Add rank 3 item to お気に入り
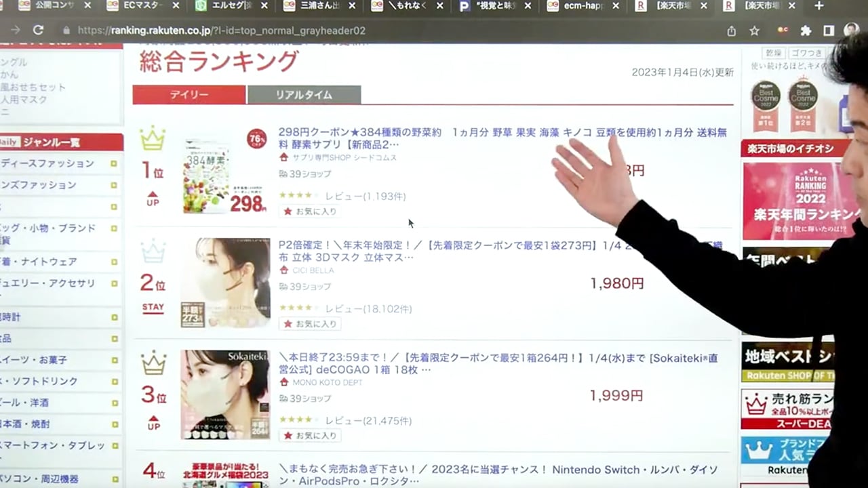The image size is (868, 488). coord(310,436)
